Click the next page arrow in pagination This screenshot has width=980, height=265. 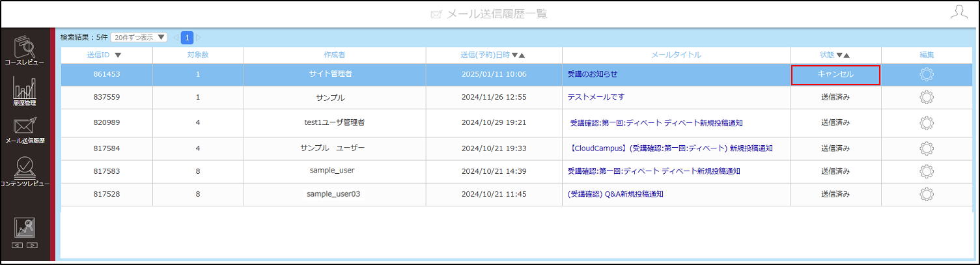point(199,37)
